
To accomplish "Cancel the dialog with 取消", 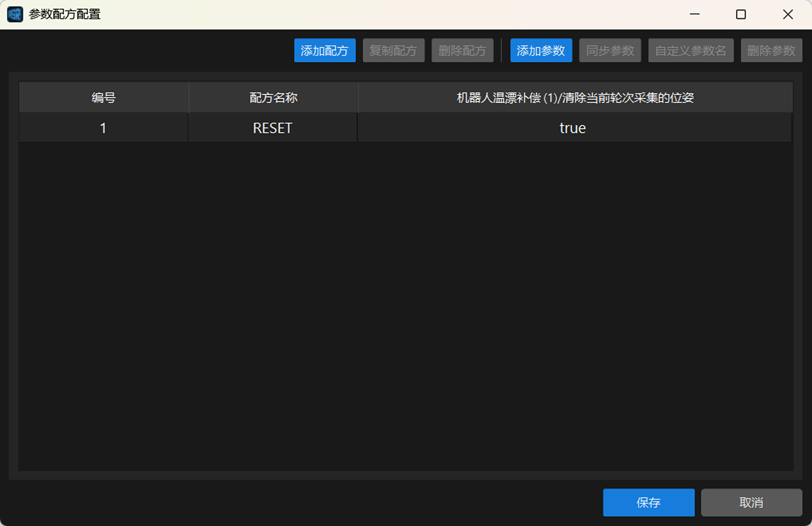I will click(x=751, y=502).
